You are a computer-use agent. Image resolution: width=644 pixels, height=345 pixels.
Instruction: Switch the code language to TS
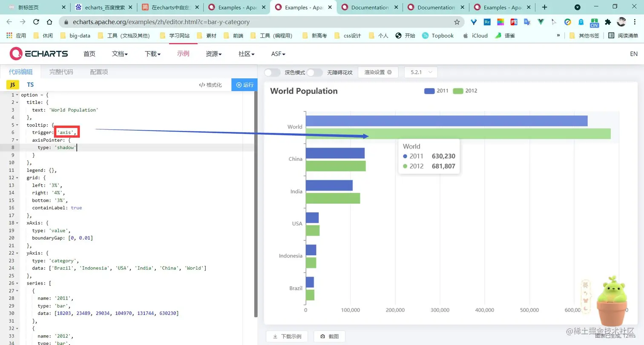click(x=30, y=85)
